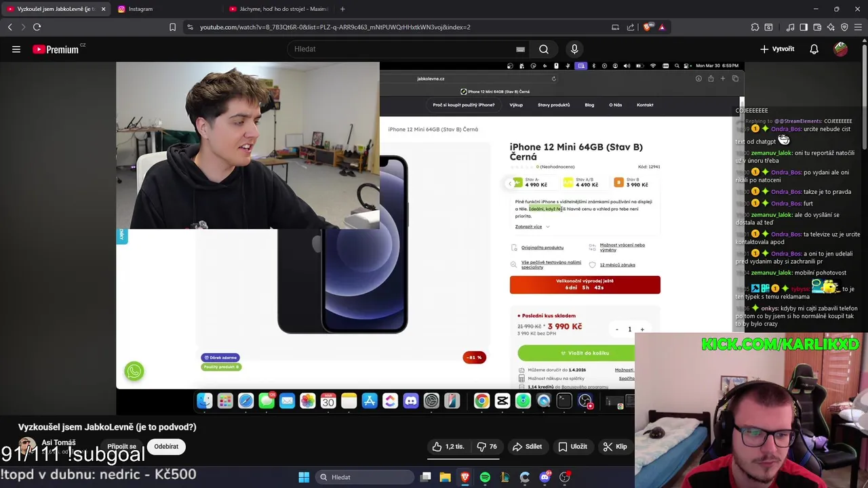Create a clip with the Klip button
The image size is (868, 488).
coord(616,447)
